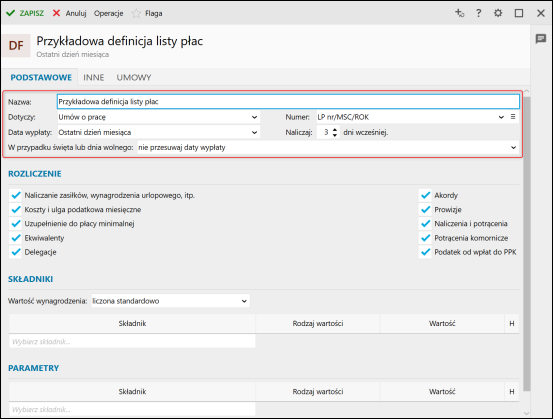Click the list menu icon beside Numer
Screen dimensions: 553x419
(513, 117)
